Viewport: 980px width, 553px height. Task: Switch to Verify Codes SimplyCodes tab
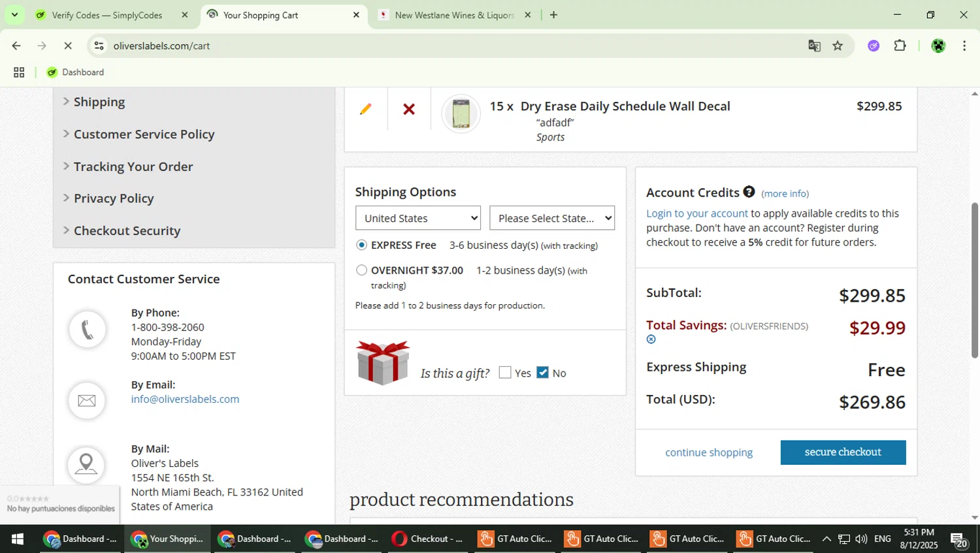click(106, 15)
